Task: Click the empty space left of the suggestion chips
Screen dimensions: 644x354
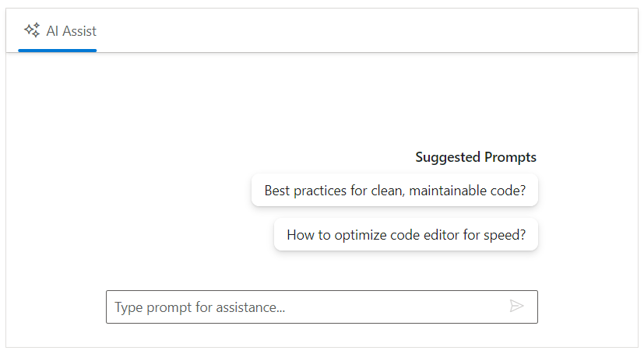Action: pos(132,212)
